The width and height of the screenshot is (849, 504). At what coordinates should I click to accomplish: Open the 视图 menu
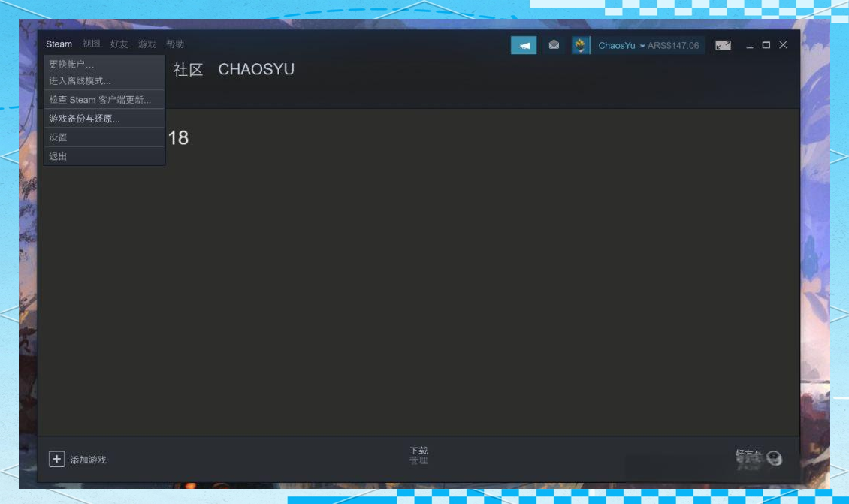[x=91, y=44]
